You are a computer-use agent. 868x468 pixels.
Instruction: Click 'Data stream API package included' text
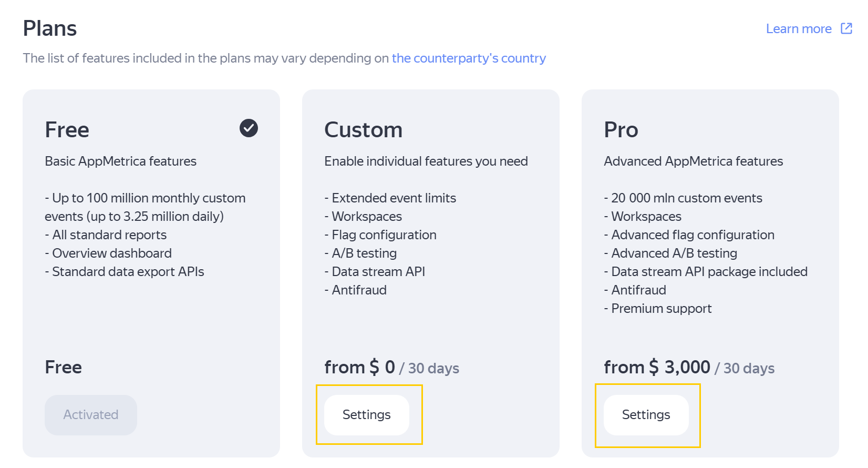pos(709,272)
